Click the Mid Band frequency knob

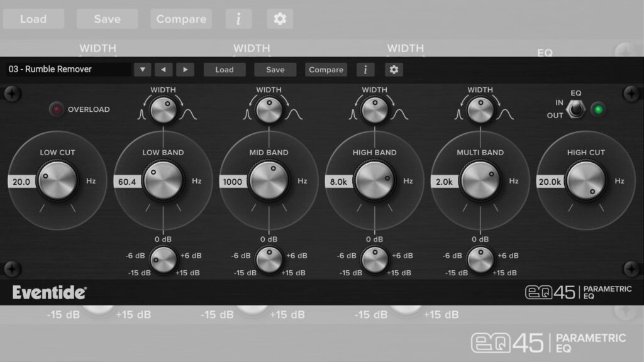[x=269, y=181]
